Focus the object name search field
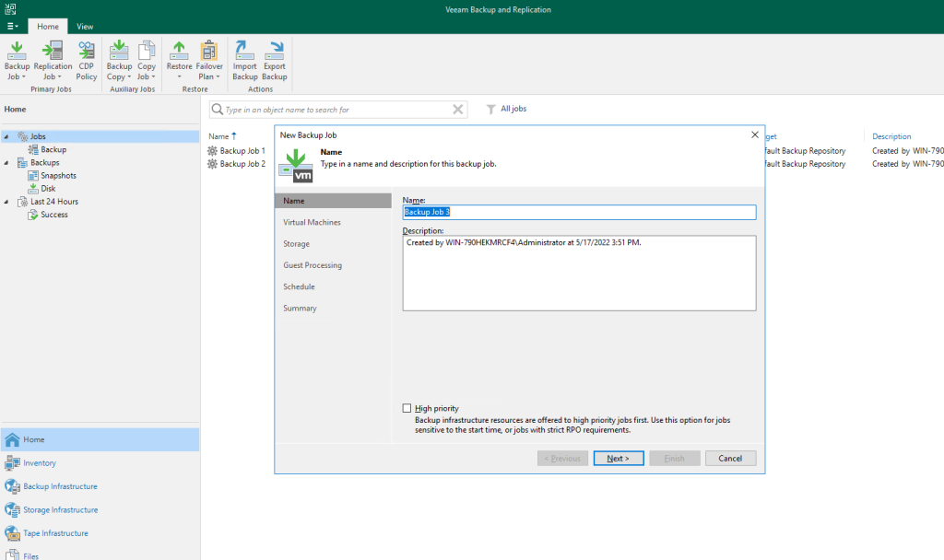Screen dimensions: 944x560 (337, 110)
